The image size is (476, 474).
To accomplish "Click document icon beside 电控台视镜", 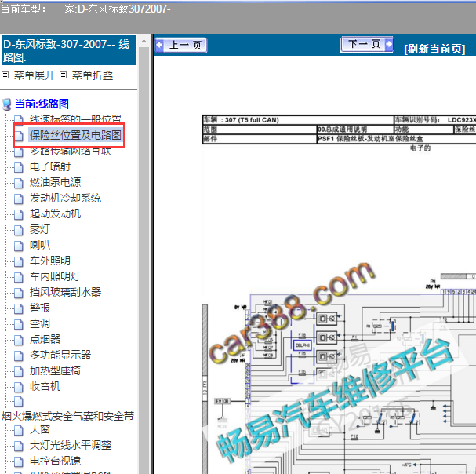I will (x=19, y=462).
